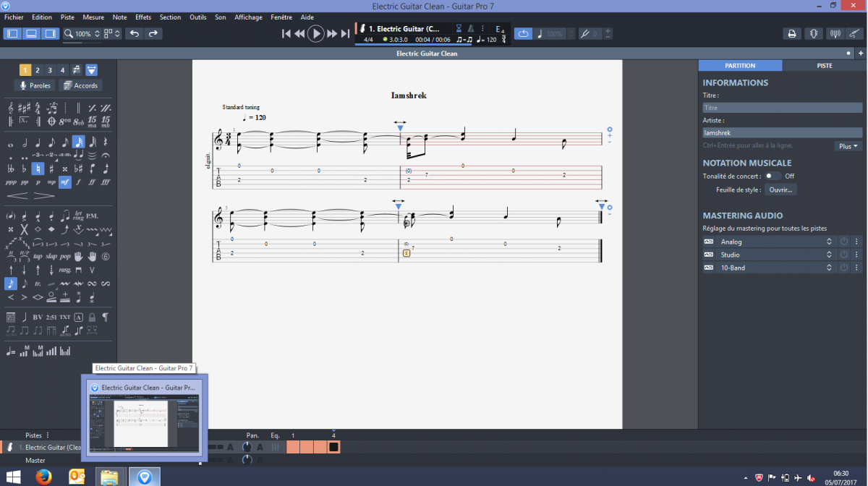This screenshot has height=486, width=868.
Task: Click the slap effect icon
Action: point(51,256)
